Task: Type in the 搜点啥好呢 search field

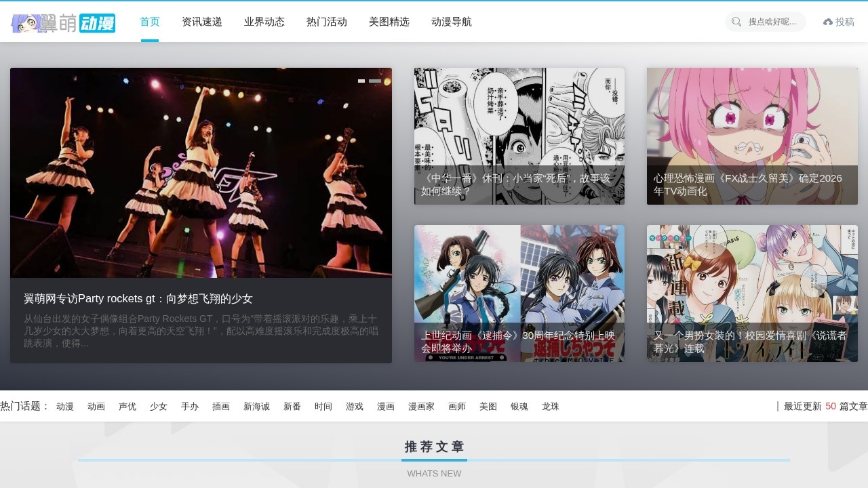Action: 773,22
